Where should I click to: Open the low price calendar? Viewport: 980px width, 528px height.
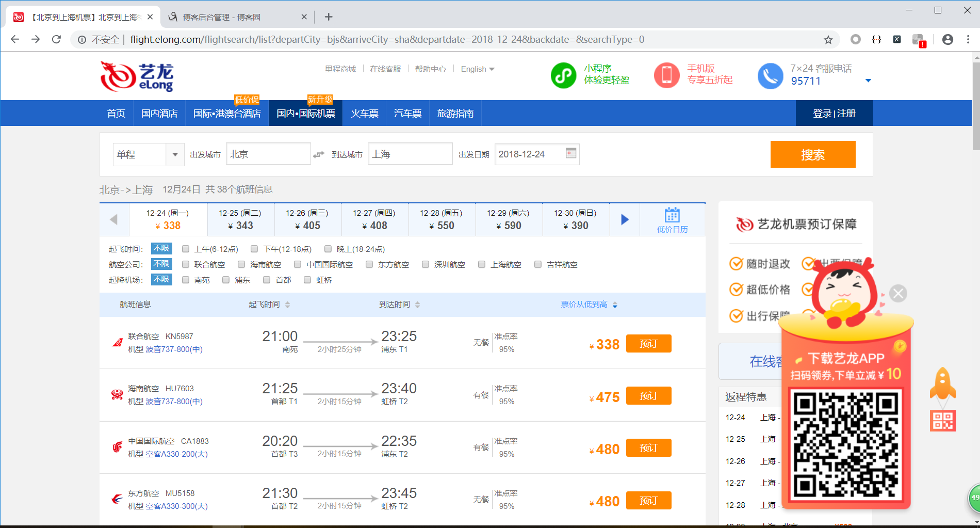[x=672, y=220]
